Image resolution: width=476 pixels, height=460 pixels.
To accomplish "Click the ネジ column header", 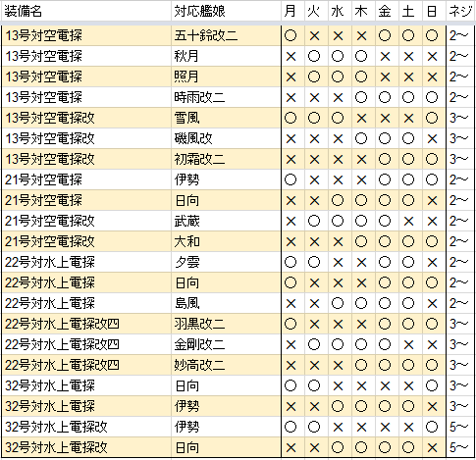I will point(460,12).
